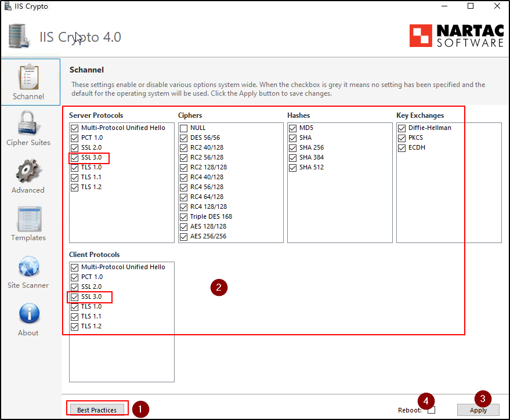The width and height of the screenshot is (510, 420).
Task: Select the Key Exchanges heading text
Action: (x=420, y=115)
